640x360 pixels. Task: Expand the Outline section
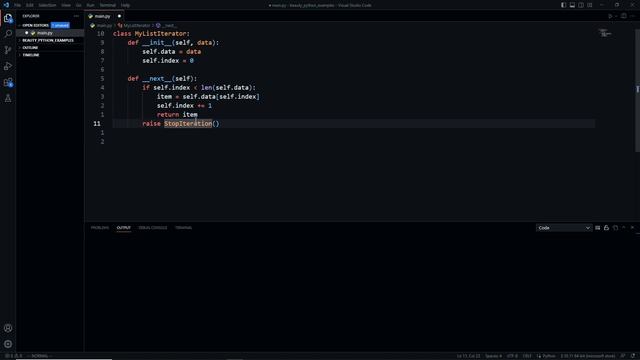coord(30,48)
